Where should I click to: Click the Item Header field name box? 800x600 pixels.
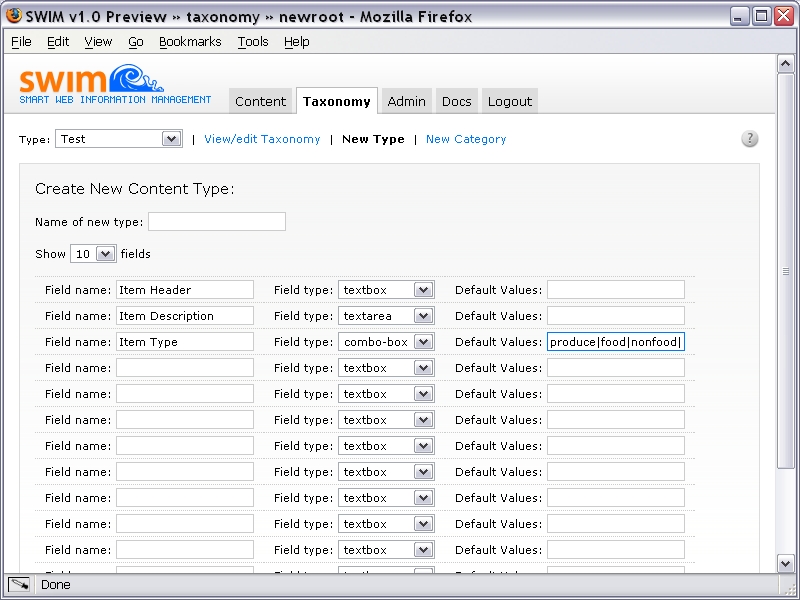click(x=185, y=290)
